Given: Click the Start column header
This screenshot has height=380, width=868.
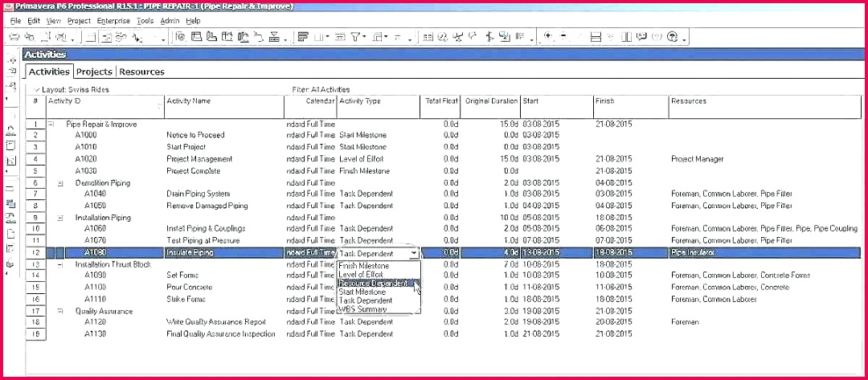Looking at the screenshot, I should click(557, 106).
